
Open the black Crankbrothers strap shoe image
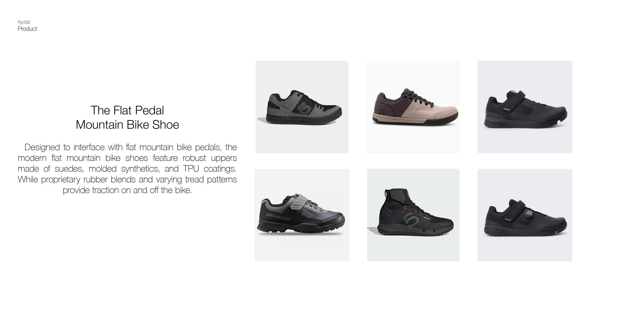click(x=525, y=107)
